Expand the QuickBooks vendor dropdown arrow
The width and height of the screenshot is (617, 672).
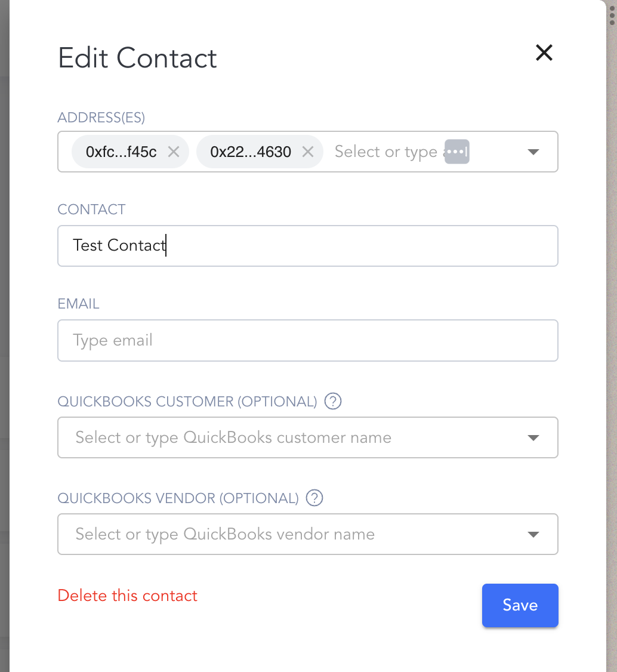(533, 535)
